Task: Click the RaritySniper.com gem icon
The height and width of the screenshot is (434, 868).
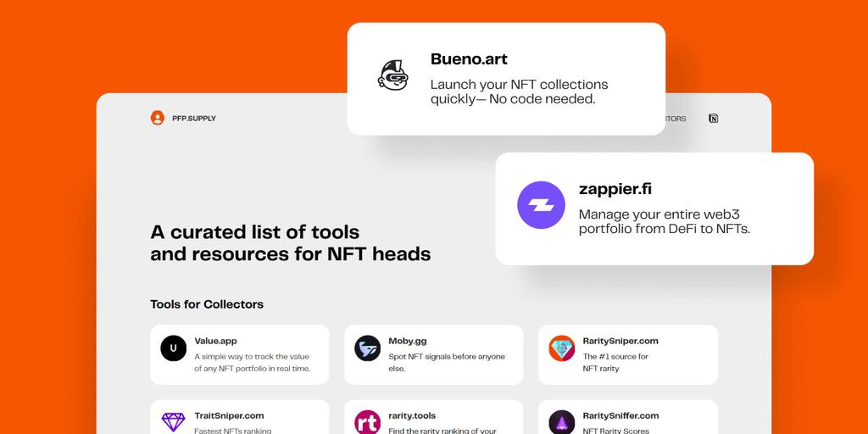Action: 562,348
